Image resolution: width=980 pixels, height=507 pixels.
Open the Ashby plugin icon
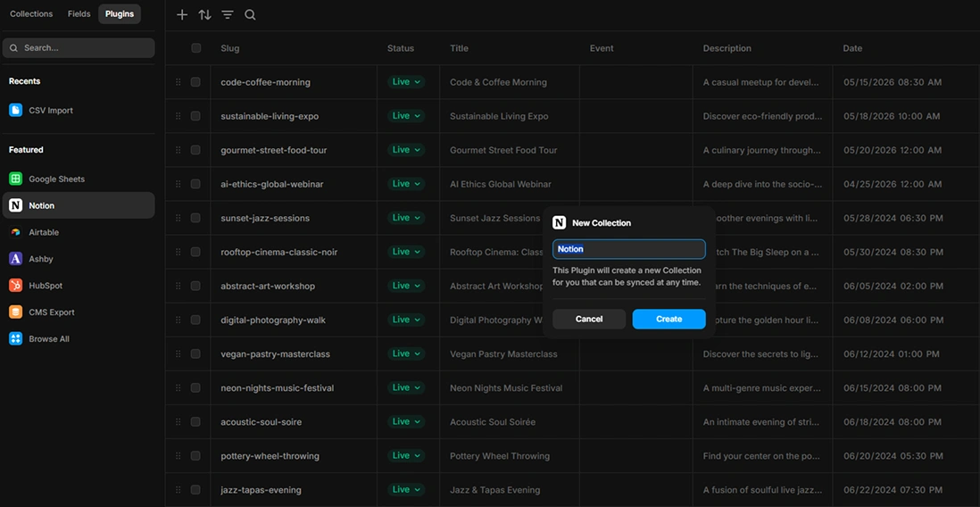click(16, 259)
